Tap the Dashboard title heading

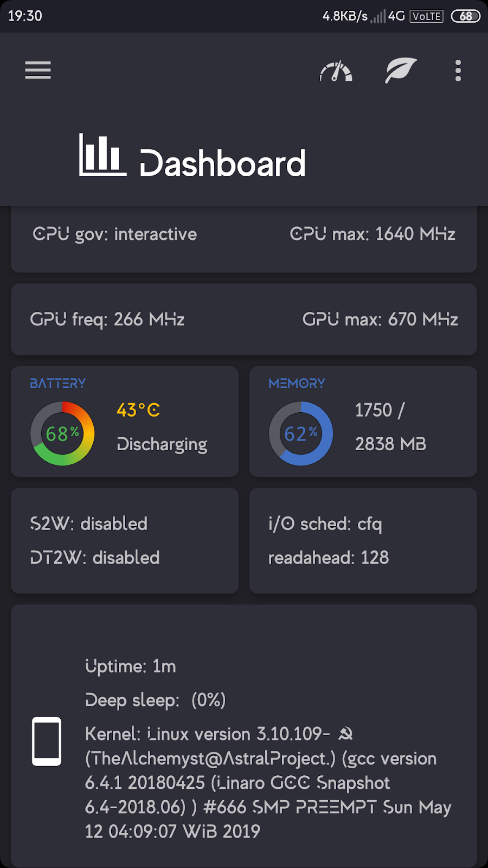[x=223, y=163]
